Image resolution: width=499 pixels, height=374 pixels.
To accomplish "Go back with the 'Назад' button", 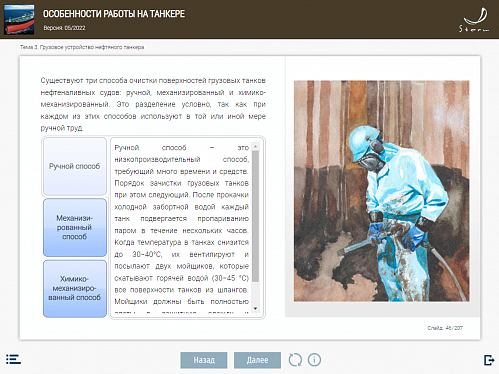I will (x=204, y=360).
